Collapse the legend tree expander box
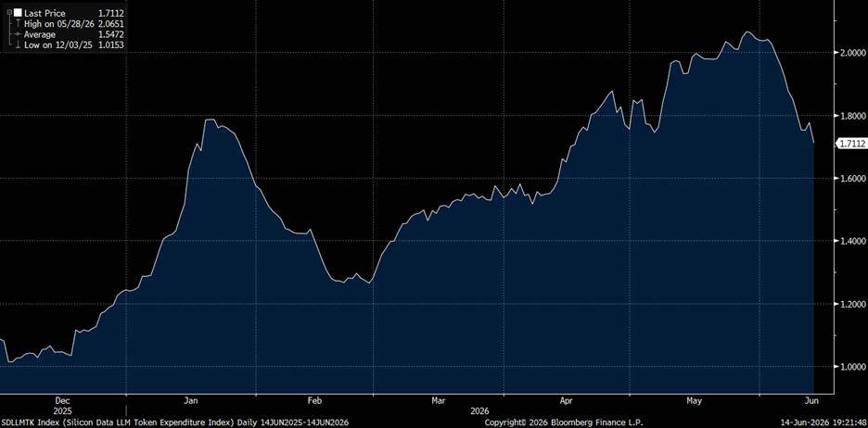 click(x=10, y=12)
